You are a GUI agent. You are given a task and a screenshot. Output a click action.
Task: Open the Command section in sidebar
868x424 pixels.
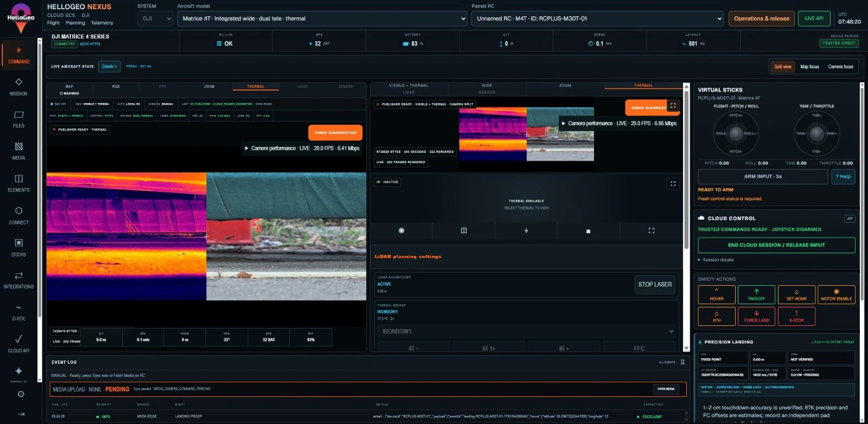pyautogui.click(x=18, y=55)
